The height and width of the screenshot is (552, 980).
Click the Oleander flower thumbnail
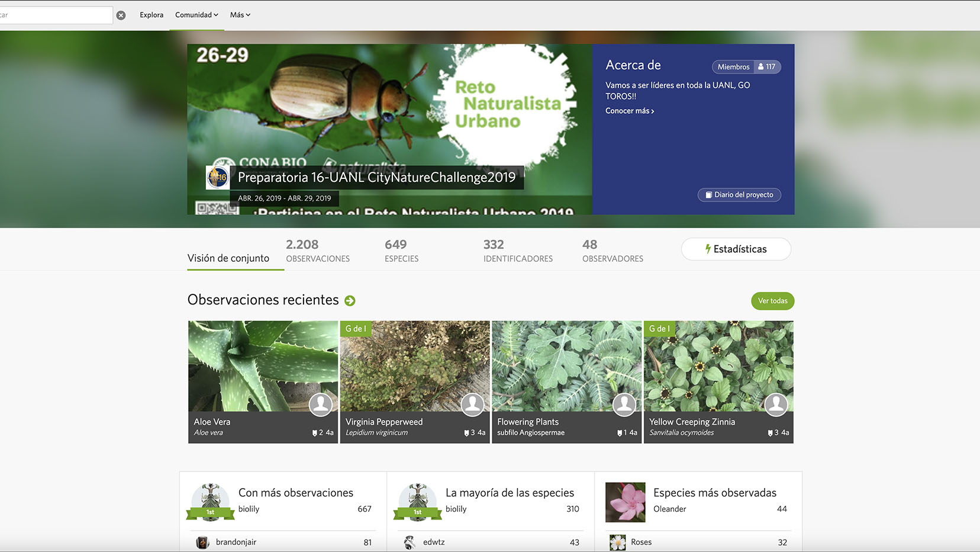tap(625, 502)
